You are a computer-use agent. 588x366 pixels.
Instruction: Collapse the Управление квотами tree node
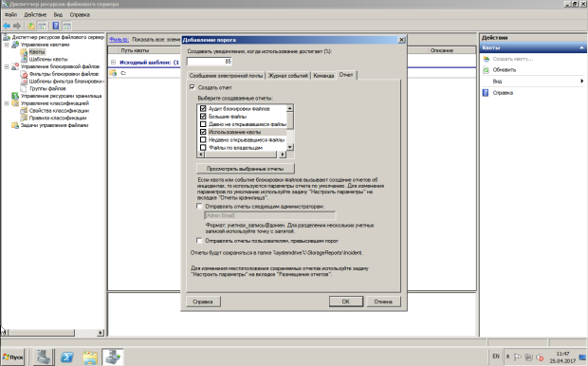tap(7, 45)
